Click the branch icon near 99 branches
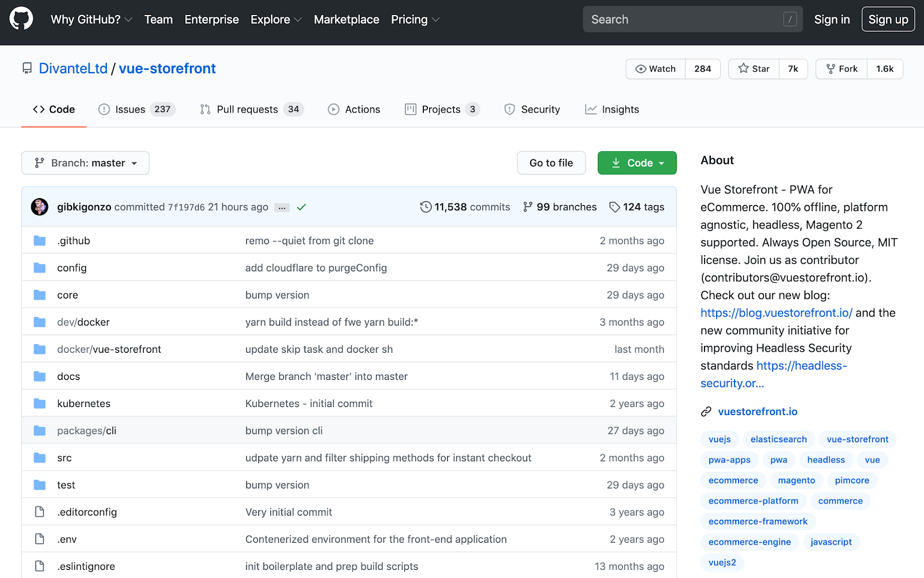Image resolution: width=924 pixels, height=578 pixels. pos(527,207)
